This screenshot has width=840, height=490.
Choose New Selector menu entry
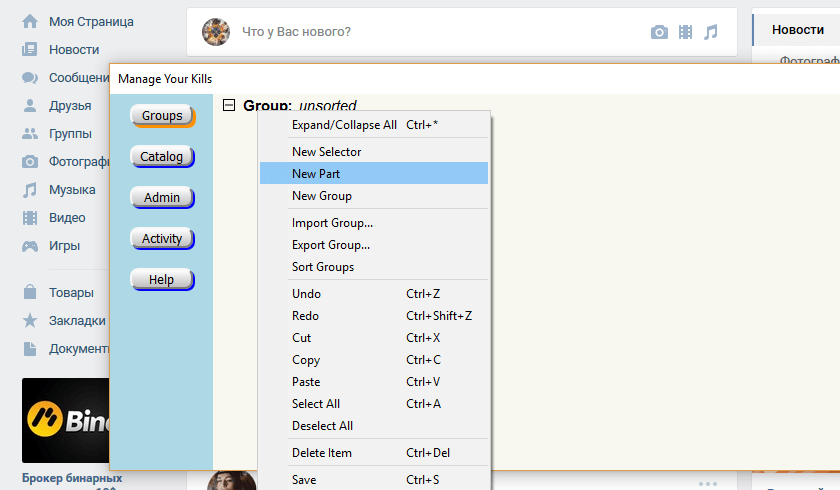(x=374, y=152)
